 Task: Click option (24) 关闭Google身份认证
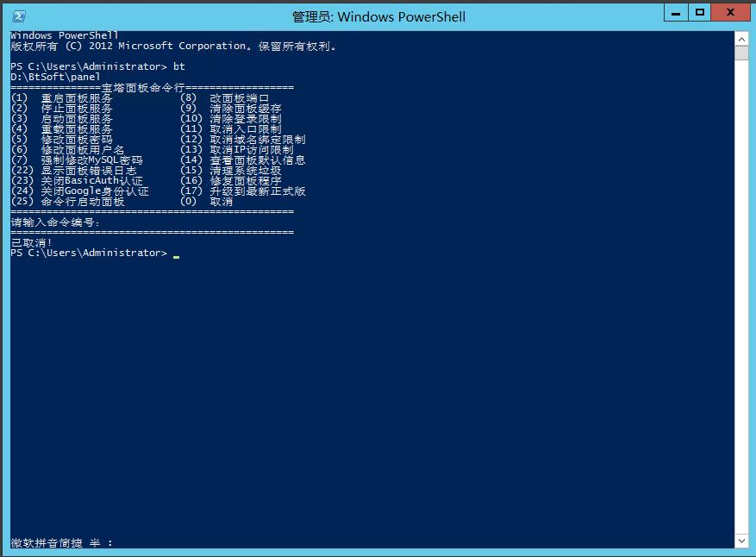[x=79, y=191]
